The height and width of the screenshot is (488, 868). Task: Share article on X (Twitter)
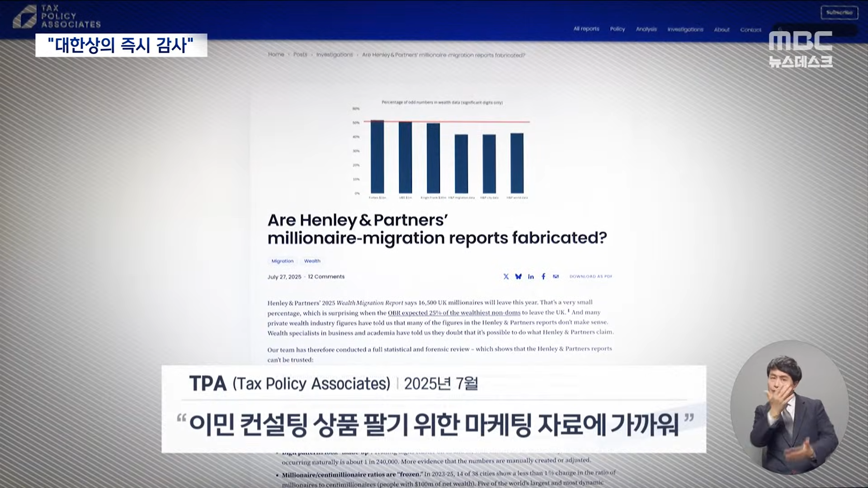pyautogui.click(x=506, y=277)
